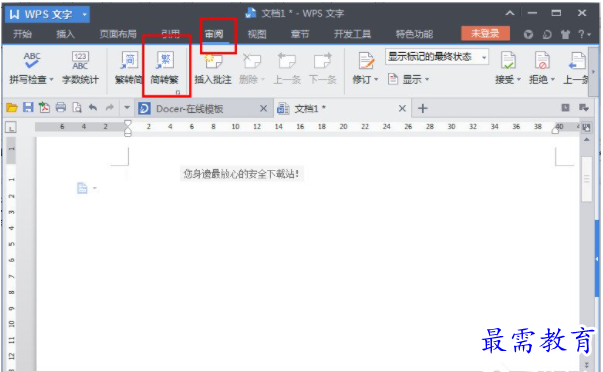This screenshot has width=603, height=372.
Task: Export to PDF from quick toolbar
Action: [44, 108]
